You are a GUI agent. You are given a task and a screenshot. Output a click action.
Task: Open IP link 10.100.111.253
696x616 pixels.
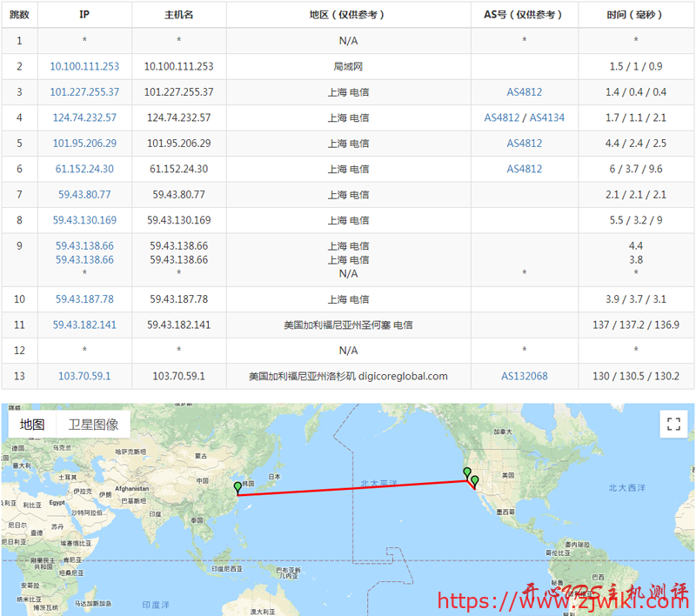click(x=84, y=66)
